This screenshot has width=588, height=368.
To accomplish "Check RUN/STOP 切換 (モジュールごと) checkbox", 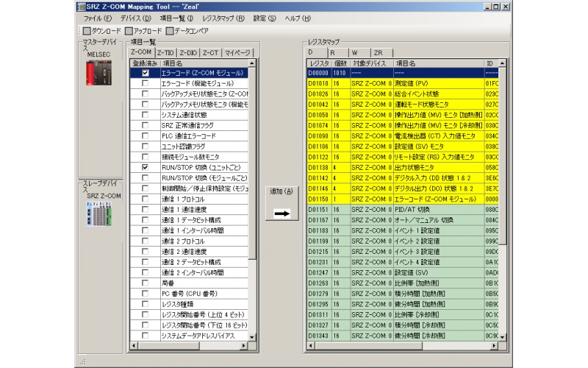I will coord(145,178).
